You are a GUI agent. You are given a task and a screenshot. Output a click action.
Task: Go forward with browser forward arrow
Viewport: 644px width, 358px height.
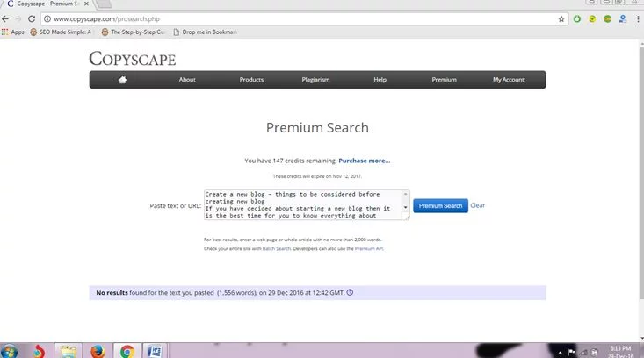coord(18,18)
